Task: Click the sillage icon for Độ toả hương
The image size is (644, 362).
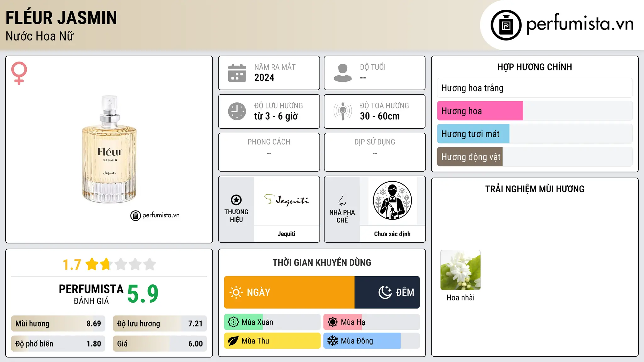Action: (x=342, y=111)
